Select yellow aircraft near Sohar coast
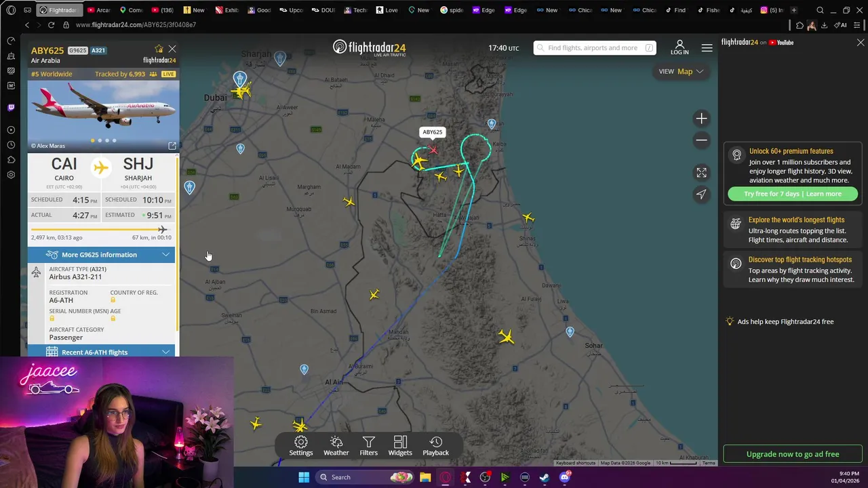This screenshot has height=488, width=868. [x=506, y=337]
